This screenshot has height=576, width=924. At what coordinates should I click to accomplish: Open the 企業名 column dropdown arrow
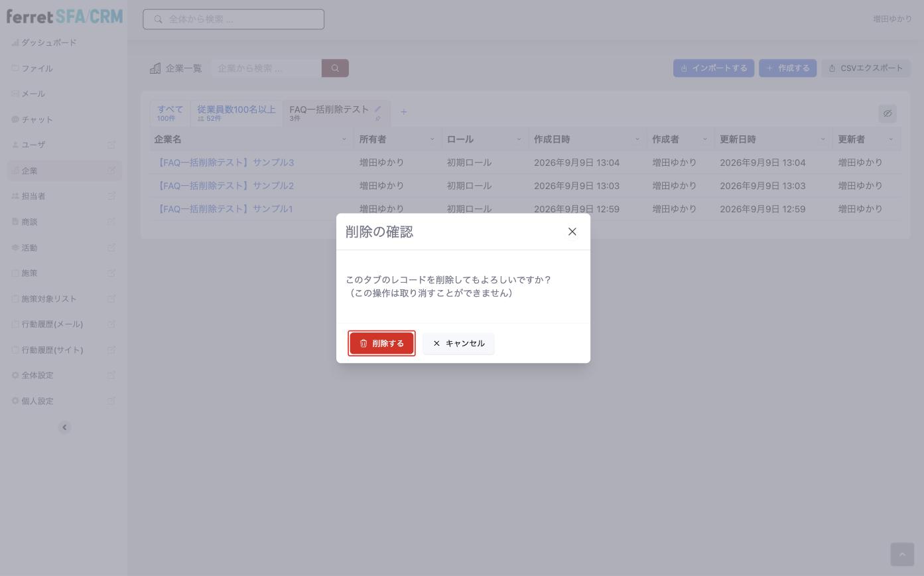pyautogui.click(x=344, y=139)
